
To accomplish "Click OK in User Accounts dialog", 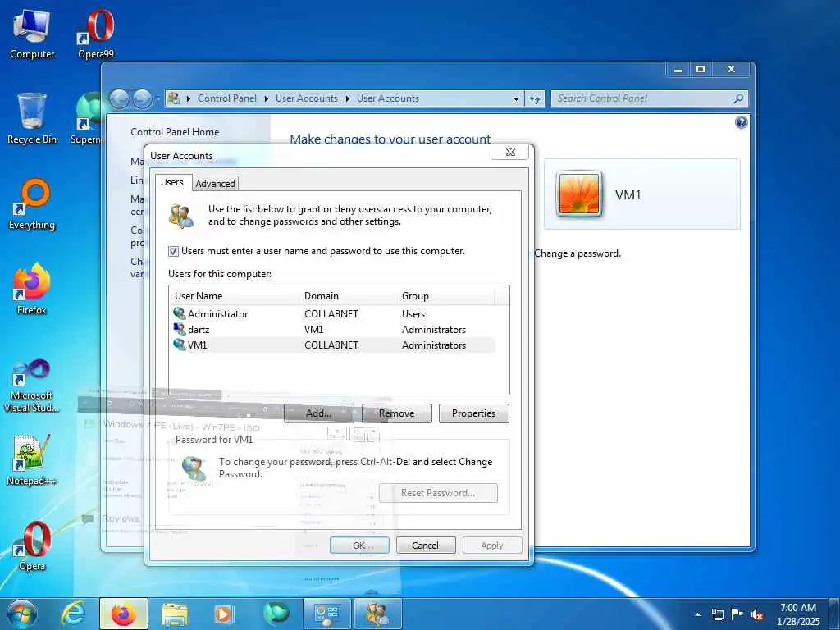I will pyautogui.click(x=359, y=546).
